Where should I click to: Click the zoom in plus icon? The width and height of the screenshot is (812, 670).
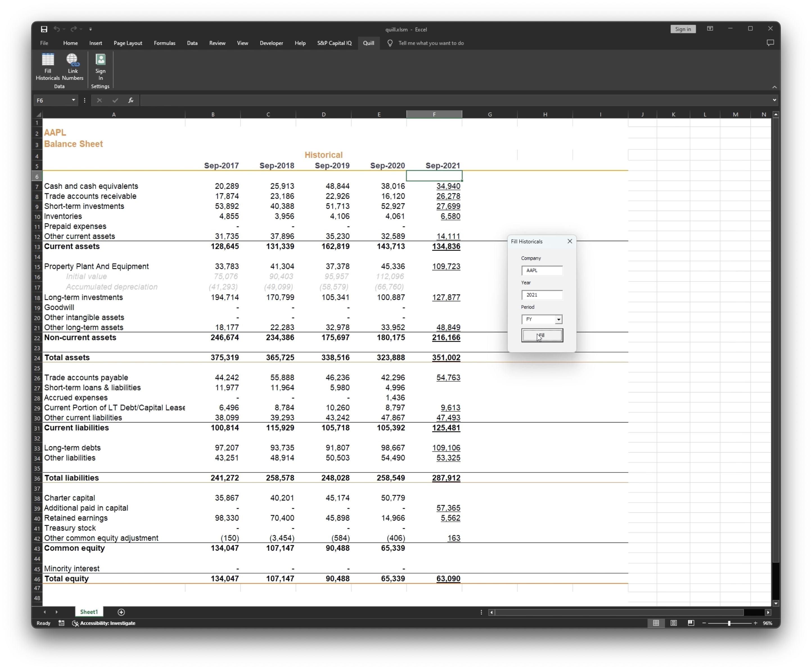click(755, 623)
